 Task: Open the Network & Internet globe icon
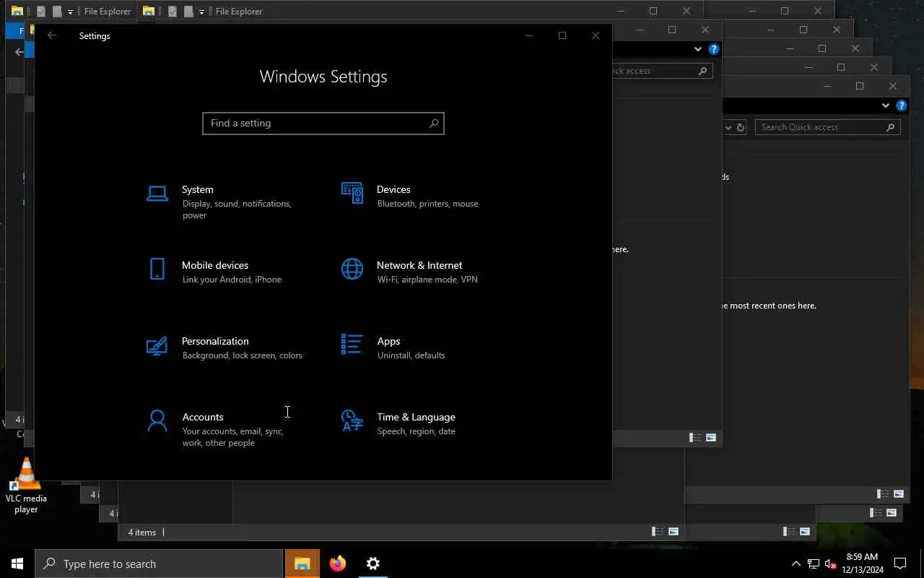click(x=352, y=269)
